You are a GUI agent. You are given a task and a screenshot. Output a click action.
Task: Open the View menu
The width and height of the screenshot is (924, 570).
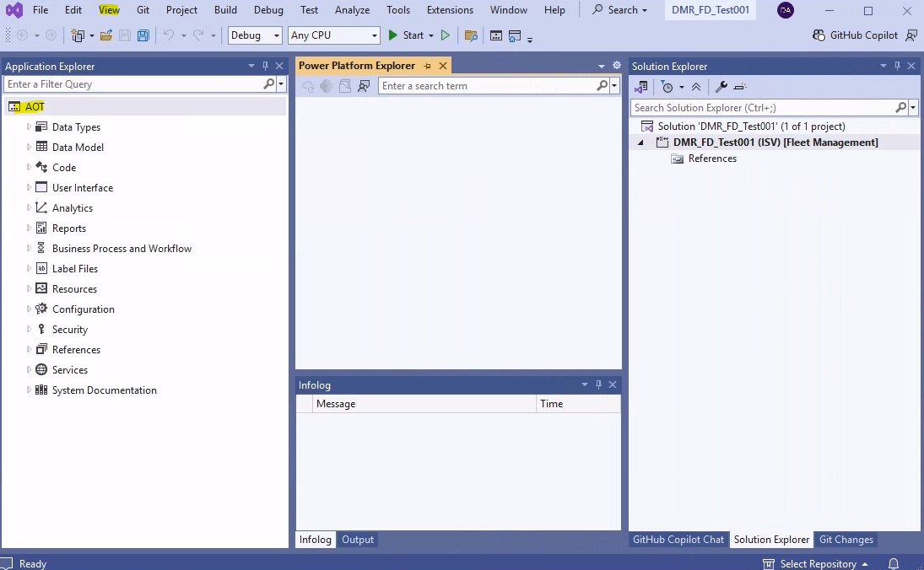[x=109, y=10]
